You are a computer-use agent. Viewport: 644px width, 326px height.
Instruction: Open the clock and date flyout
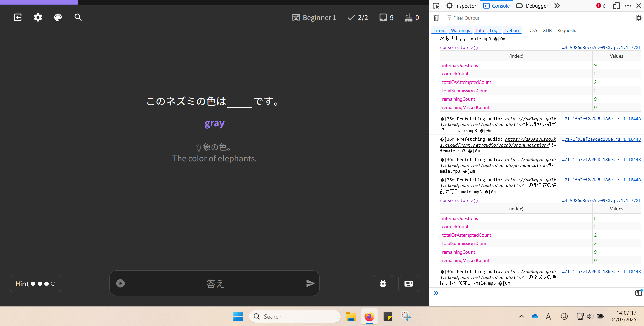(x=623, y=316)
